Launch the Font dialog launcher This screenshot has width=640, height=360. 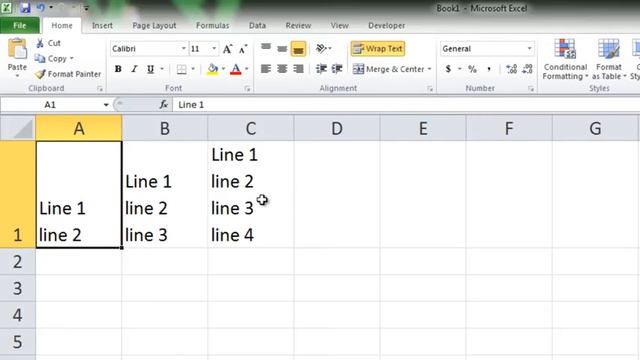coord(247,89)
